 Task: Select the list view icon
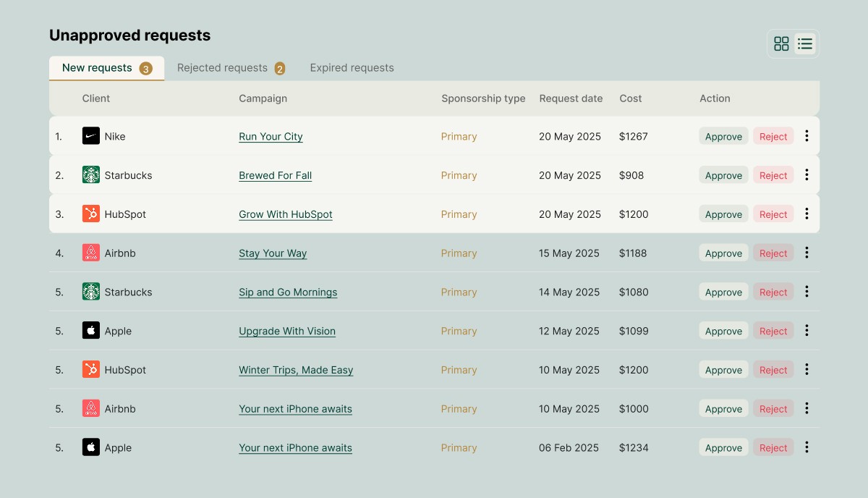(x=805, y=44)
